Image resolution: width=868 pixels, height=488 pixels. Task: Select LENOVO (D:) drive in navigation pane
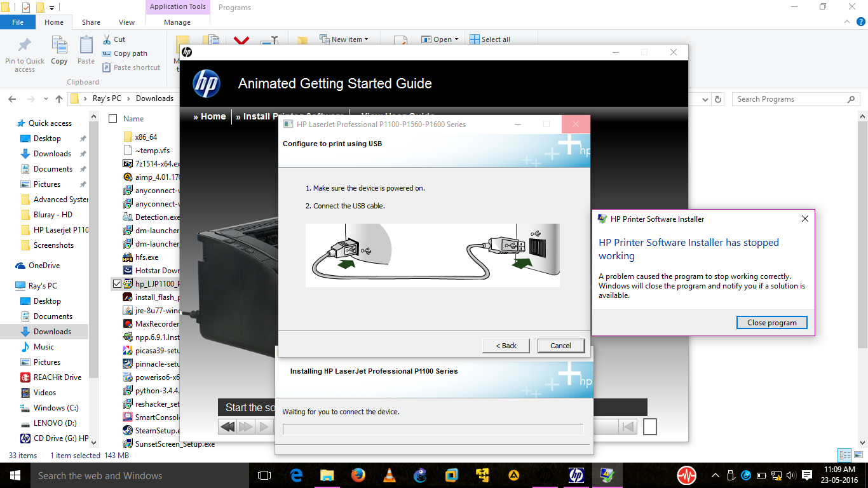(55, 423)
